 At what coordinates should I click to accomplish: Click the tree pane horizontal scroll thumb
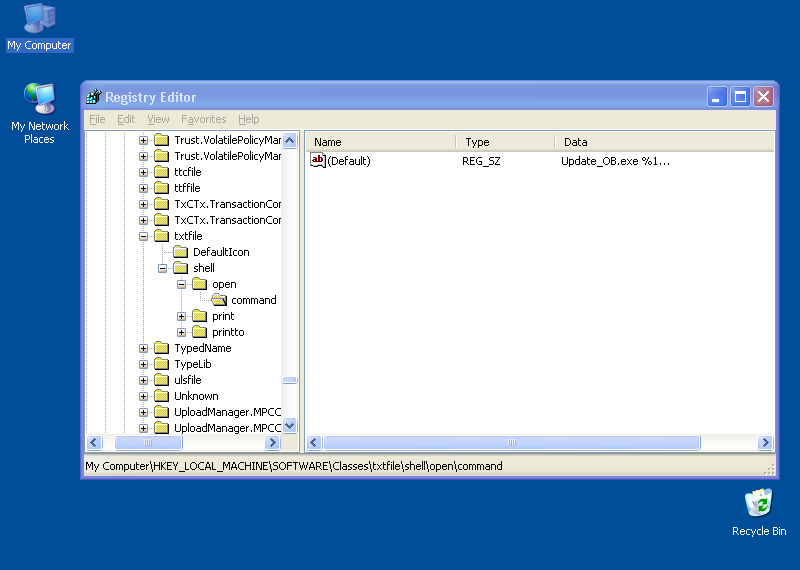148,442
